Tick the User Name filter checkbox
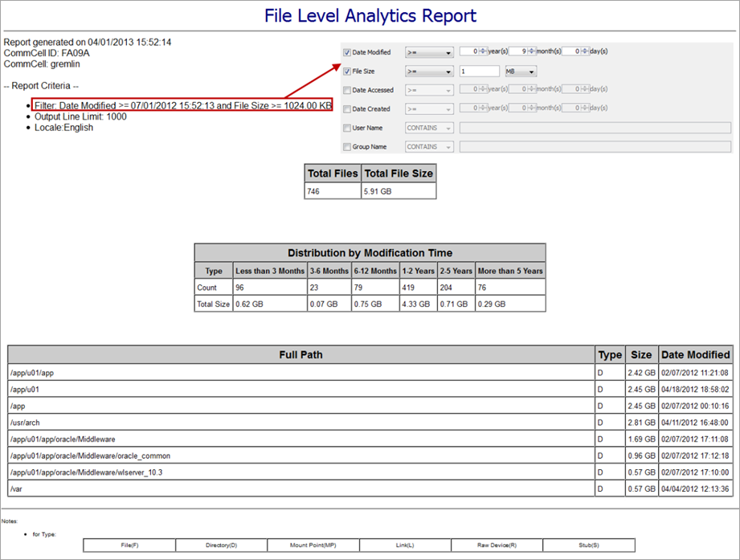740x560 pixels. tap(347, 128)
